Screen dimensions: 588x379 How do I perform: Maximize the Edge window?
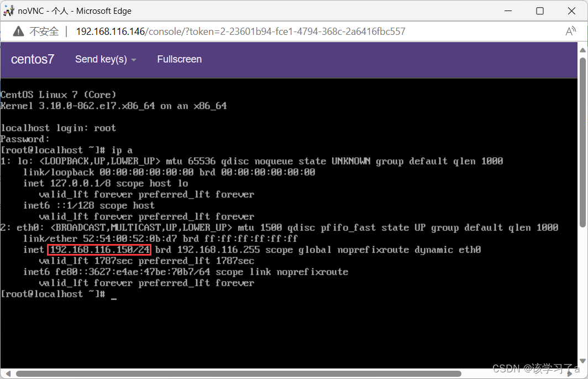pos(539,11)
